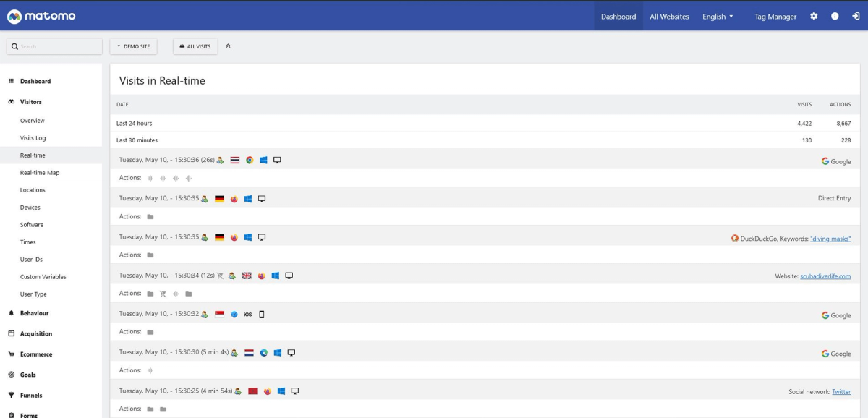Screen dimensions: 868x418
Task: Click the Chrome browser icon in 15:30:36 visit
Action: (x=250, y=161)
